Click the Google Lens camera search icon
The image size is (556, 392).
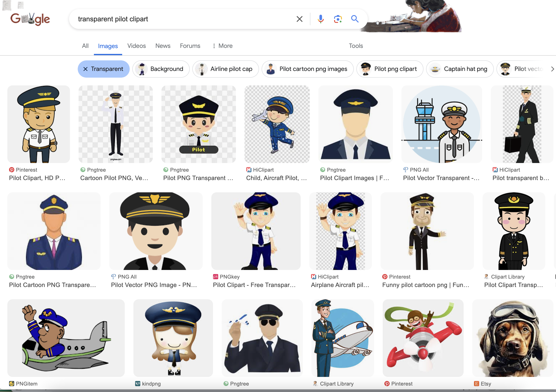click(x=338, y=19)
